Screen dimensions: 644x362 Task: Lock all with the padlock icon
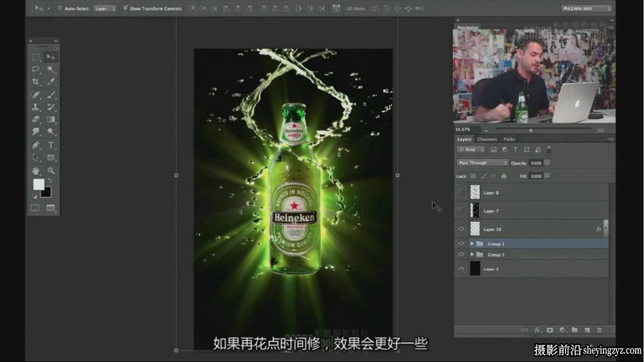[x=504, y=176]
